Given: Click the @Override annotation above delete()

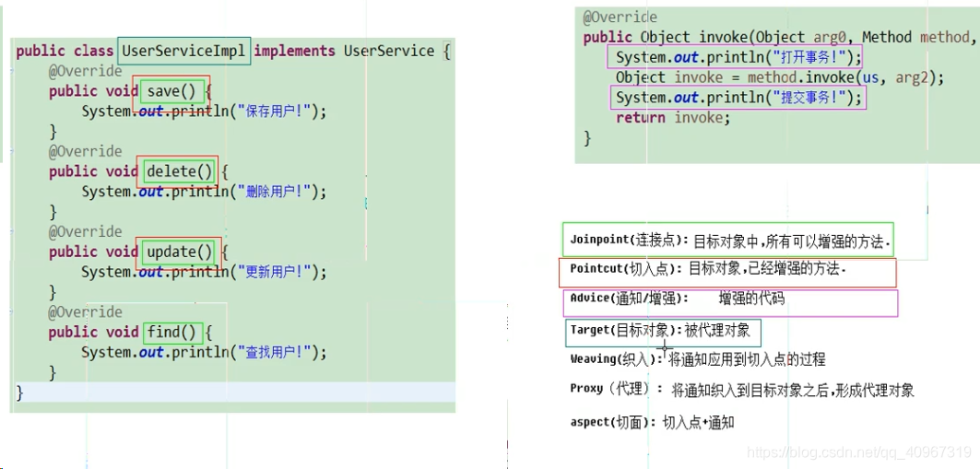Looking at the screenshot, I should click(x=86, y=152).
